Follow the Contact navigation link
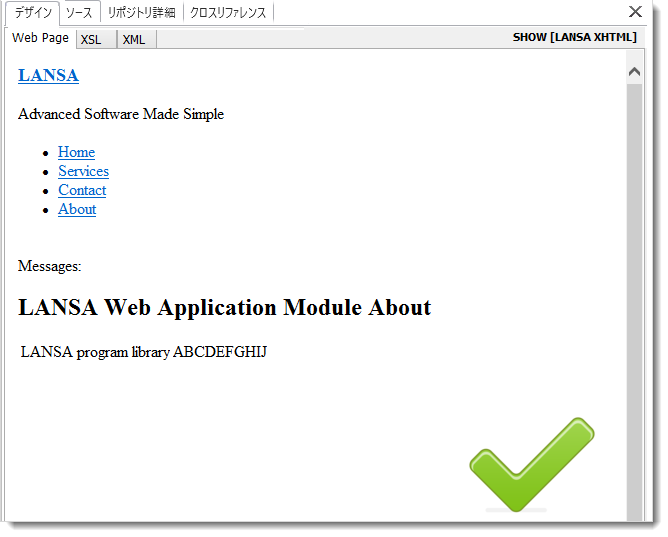The height and width of the screenshot is (537, 668). 82,190
